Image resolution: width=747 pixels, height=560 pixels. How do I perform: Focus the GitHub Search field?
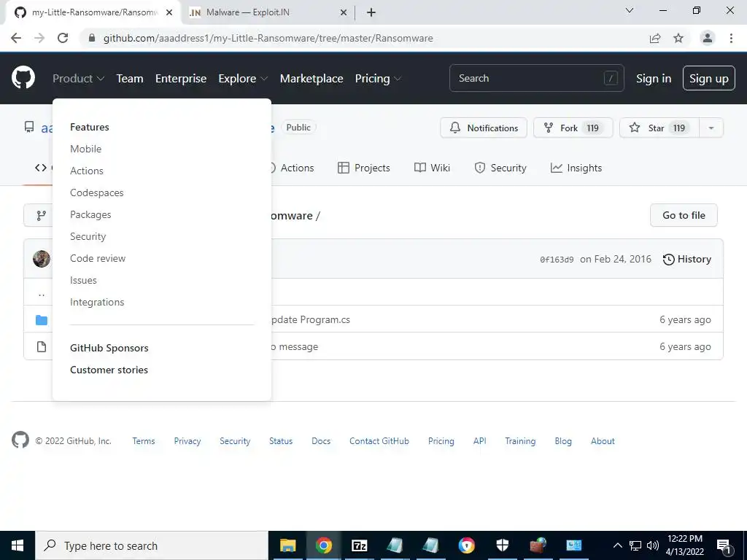click(536, 78)
